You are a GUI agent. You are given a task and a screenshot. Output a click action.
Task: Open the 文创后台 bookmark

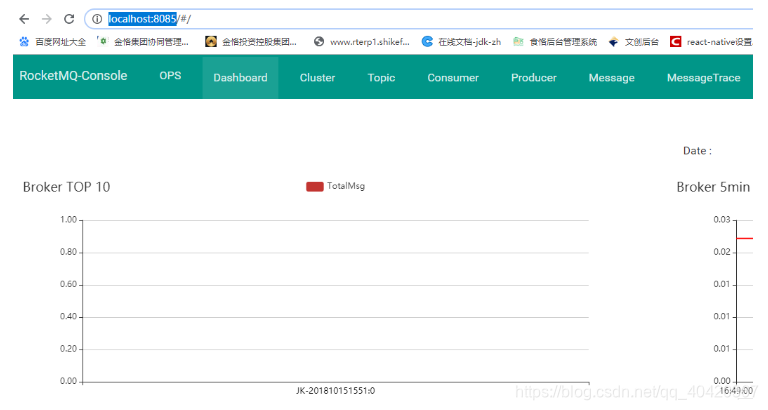point(634,42)
